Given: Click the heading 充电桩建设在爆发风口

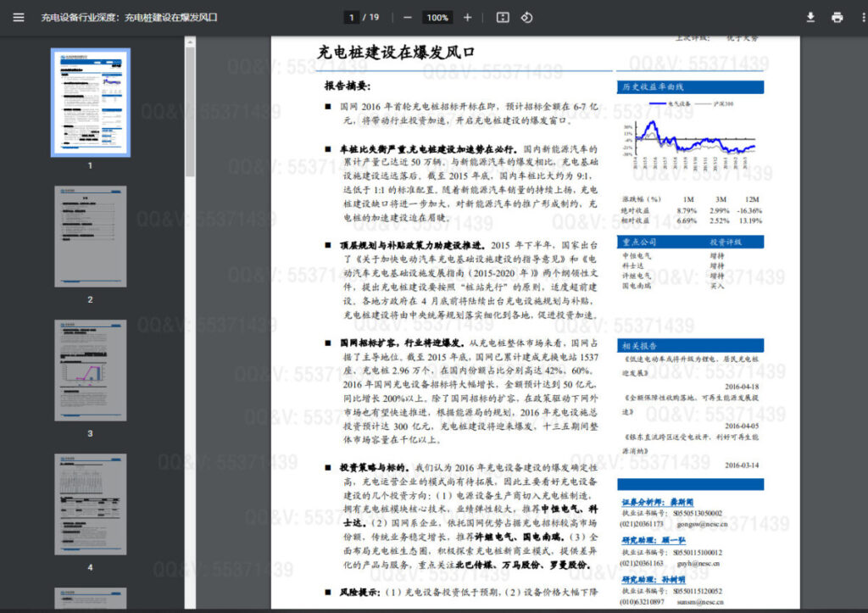Looking at the screenshot, I should 397,53.
